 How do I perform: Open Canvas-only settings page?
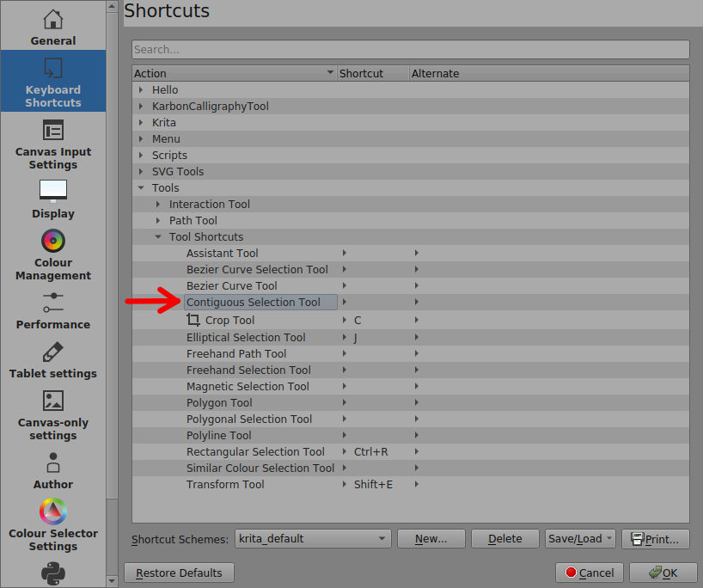click(53, 415)
